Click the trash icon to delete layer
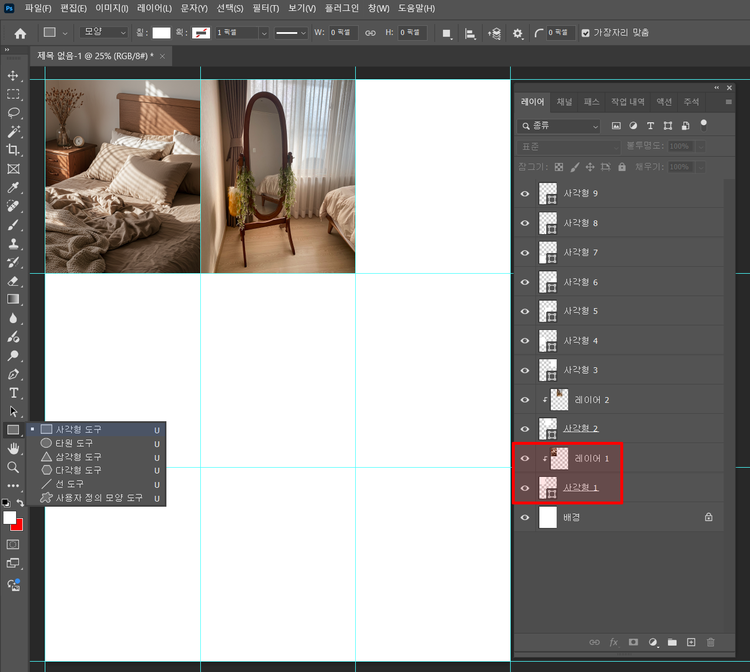Image resolution: width=750 pixels, height=672 pixels. (711, 642)
